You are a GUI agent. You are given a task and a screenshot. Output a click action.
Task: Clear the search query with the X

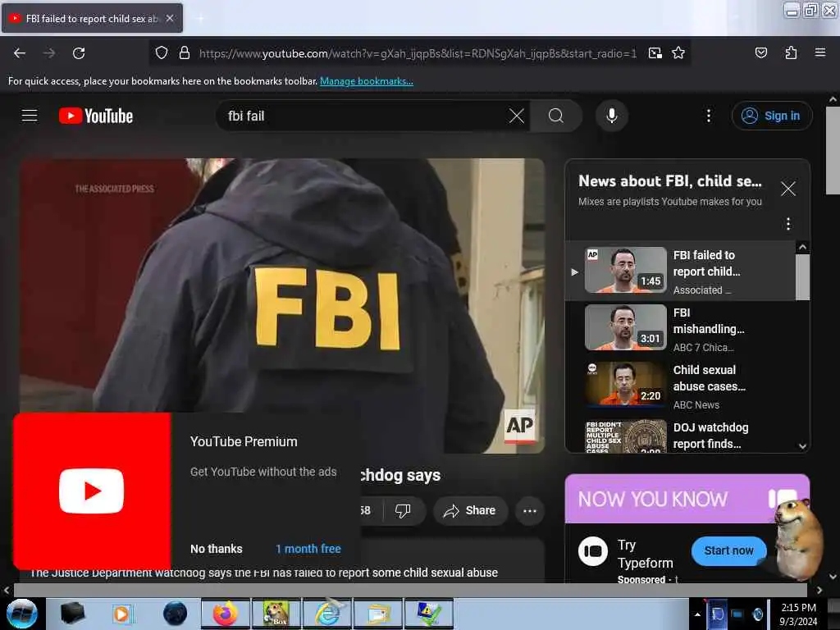[x=517, y=116]
